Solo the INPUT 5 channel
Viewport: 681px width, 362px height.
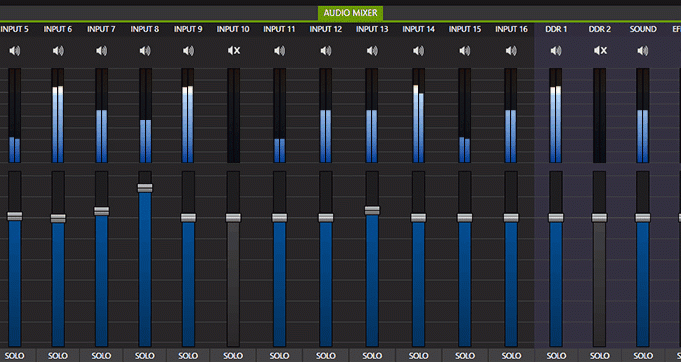point(15,355)
